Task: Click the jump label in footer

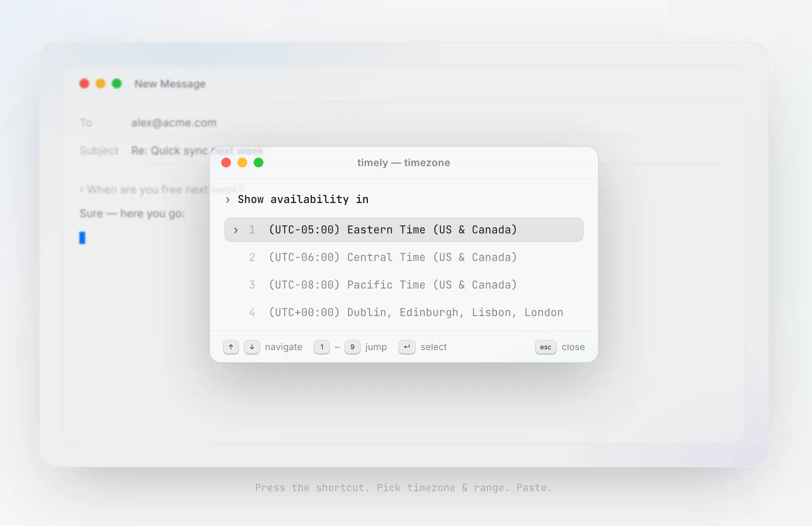Action: pos(376,347)
